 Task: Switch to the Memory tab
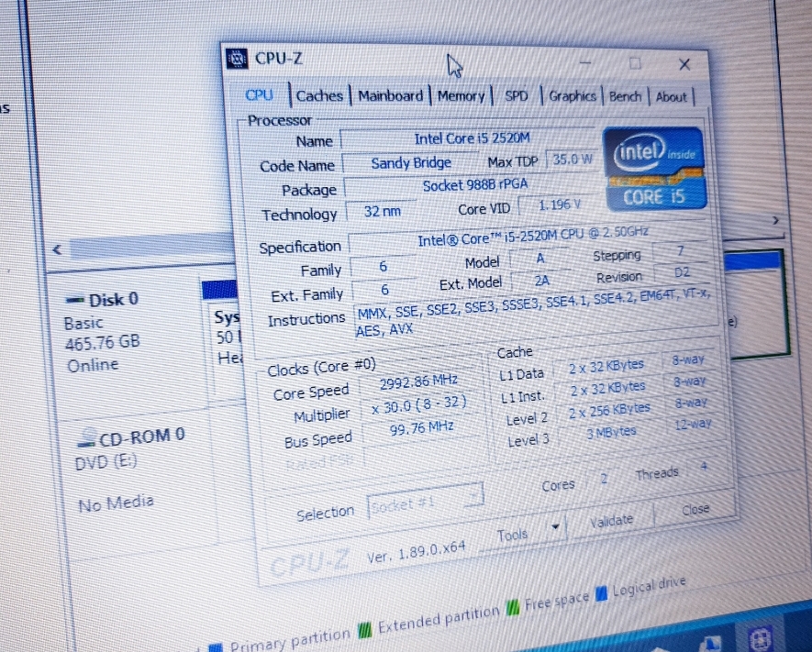point(461,95)
